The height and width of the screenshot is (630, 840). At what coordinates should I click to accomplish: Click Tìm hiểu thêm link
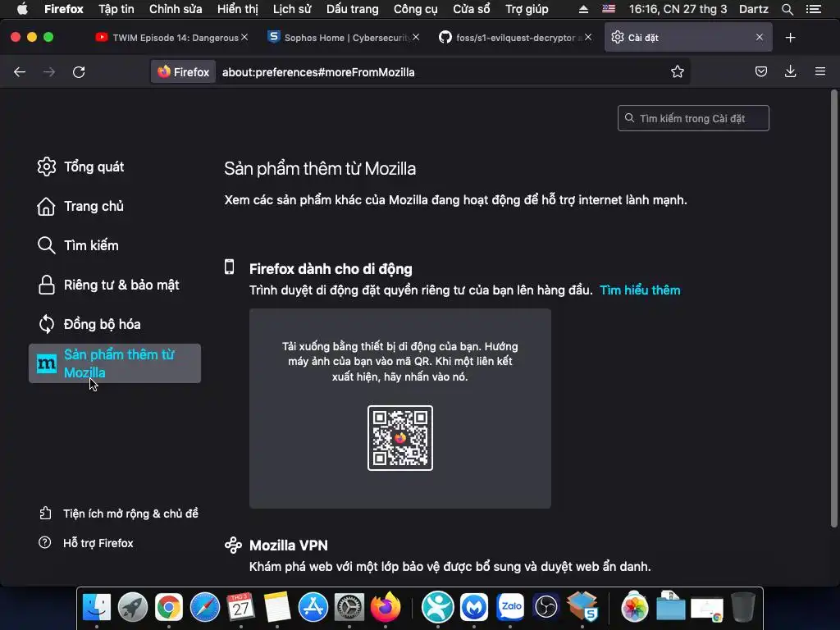pos(640,290)
